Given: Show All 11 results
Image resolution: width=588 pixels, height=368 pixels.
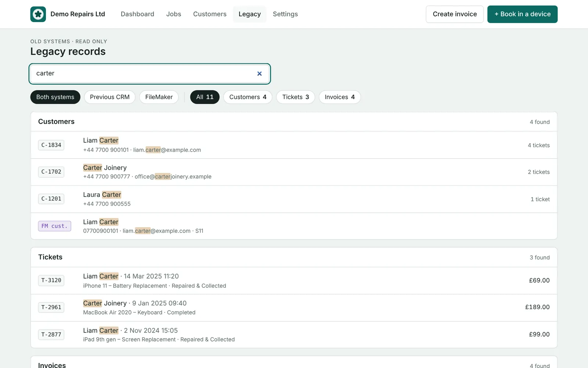Looking at the screenshot, I should pyautogui.click(x=205, y=97).
